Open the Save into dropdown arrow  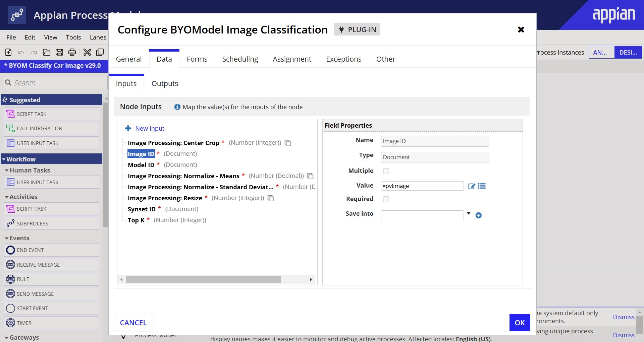tap(469, 214)
